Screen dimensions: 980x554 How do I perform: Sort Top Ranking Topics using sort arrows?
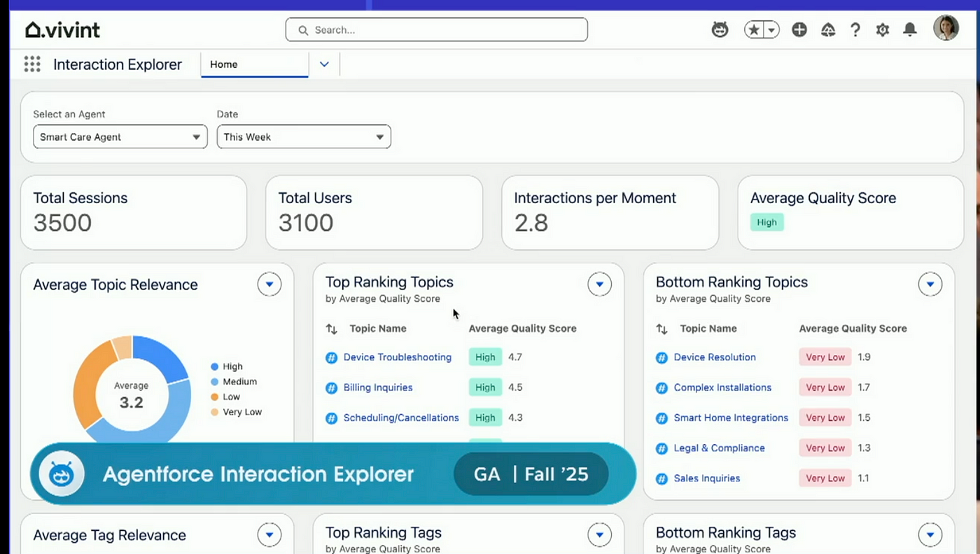pyautogui.click(x=332, y=328)
